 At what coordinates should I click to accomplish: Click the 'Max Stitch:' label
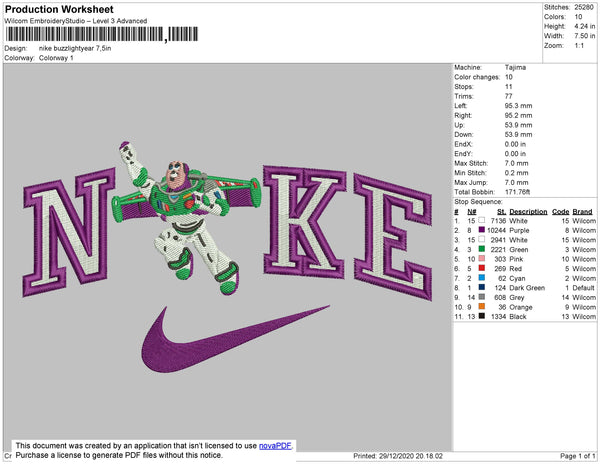471,163
